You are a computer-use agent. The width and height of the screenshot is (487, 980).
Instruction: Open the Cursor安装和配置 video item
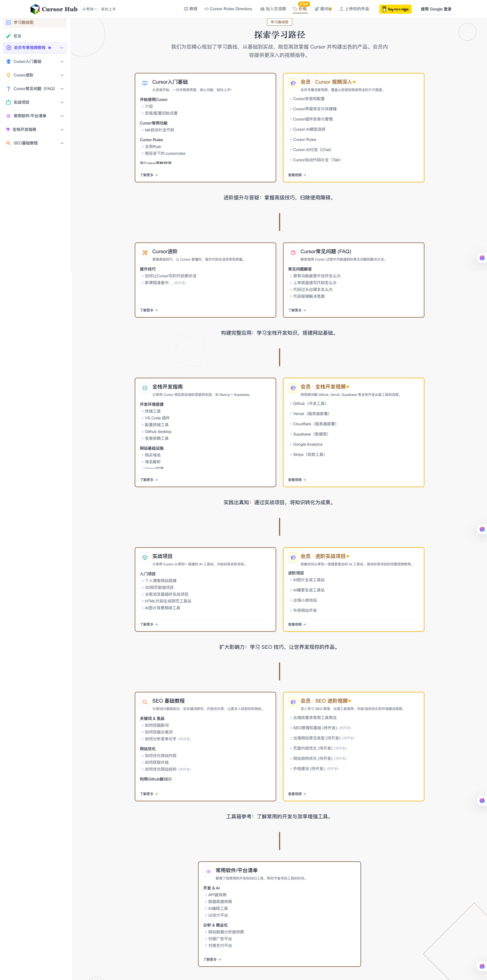(309, 99)
